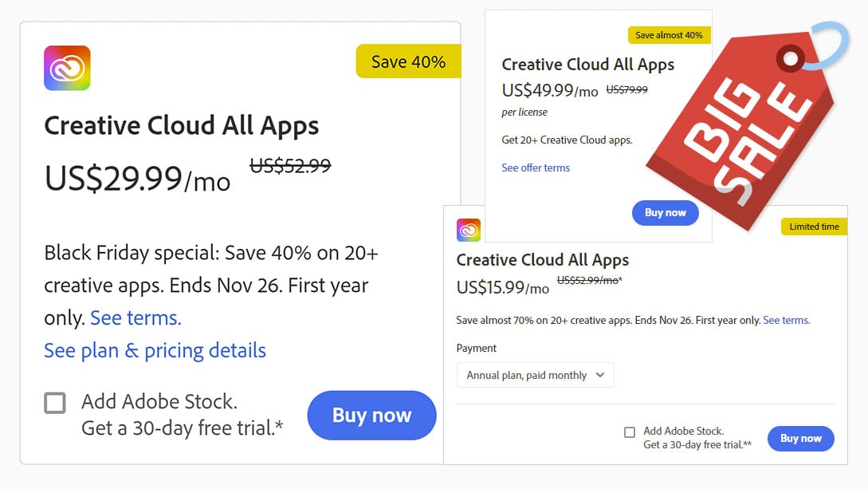Enable Add Adobe Stock in the US$29.99 card
868x489 pixels.
click(55, 403)
